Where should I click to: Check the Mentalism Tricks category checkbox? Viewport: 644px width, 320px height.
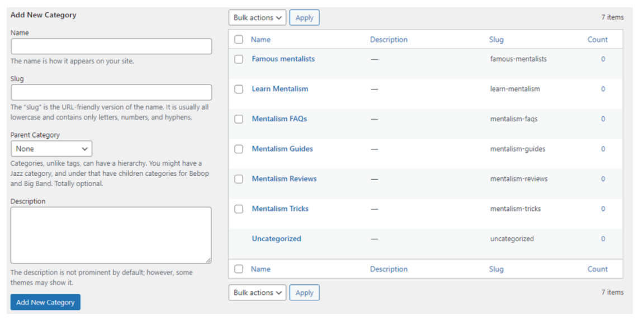click(x=239, y=209)
